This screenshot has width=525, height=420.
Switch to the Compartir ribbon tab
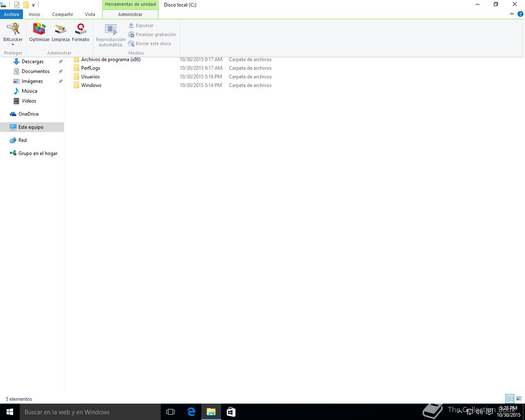[x=62, y=14]
